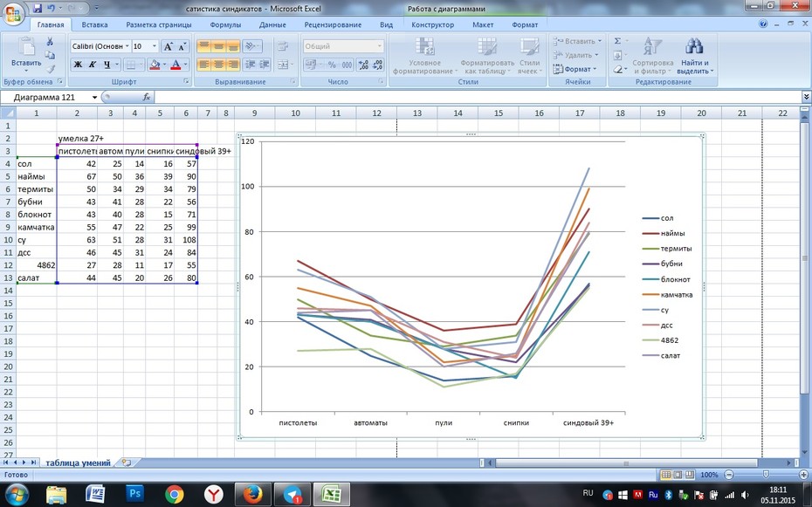Viewport: 812px width, 507px height.
Task: Decrease the cell indent
Action: click(251, 65)
